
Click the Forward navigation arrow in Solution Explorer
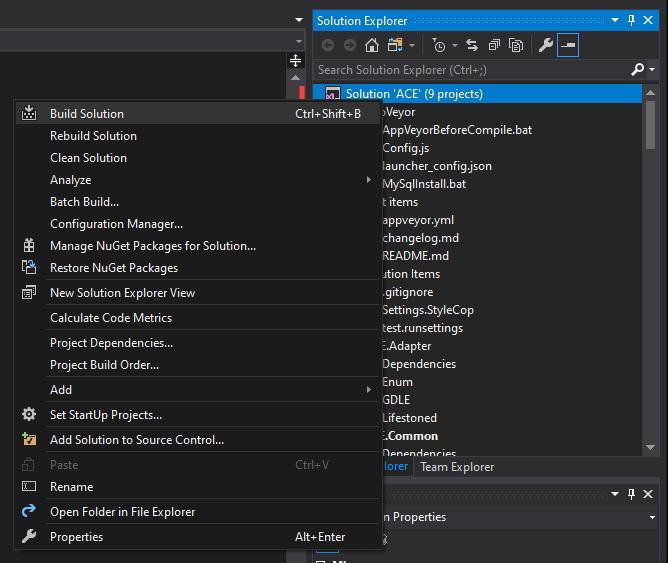(x=350, y=45)
